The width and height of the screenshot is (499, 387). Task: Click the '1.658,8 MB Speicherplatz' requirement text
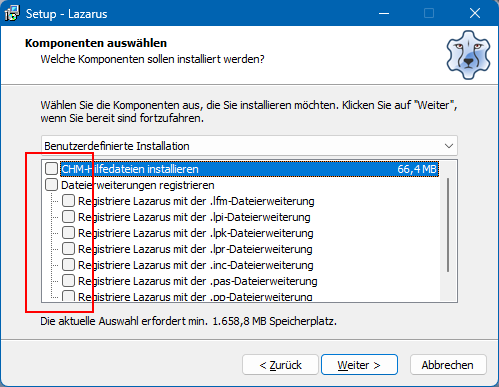pos(274,321)
